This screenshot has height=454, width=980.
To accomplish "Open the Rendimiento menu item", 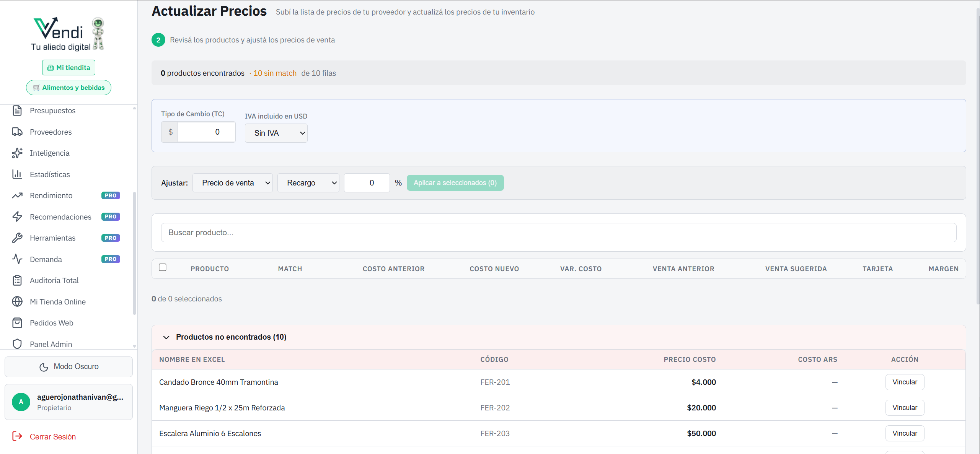I will point(51,195).
